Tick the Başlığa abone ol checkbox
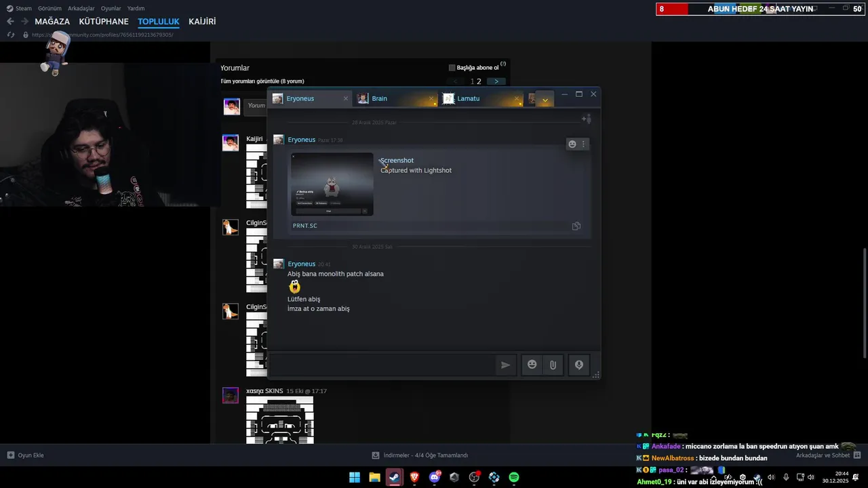 pos(452,68)
